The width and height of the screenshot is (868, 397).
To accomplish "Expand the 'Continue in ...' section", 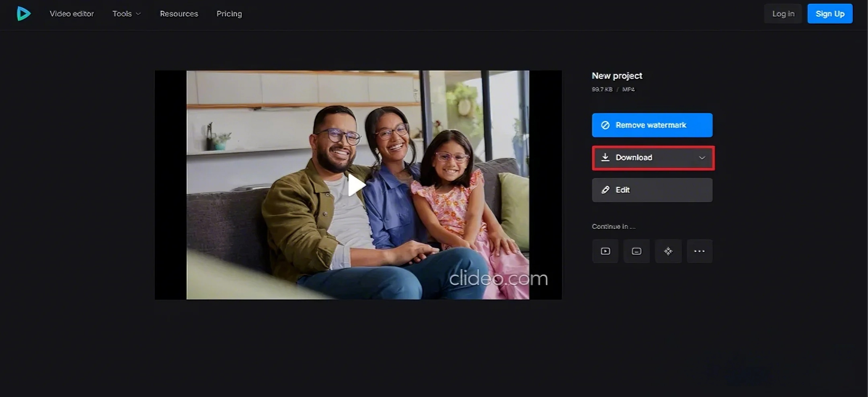I will 613,226.
